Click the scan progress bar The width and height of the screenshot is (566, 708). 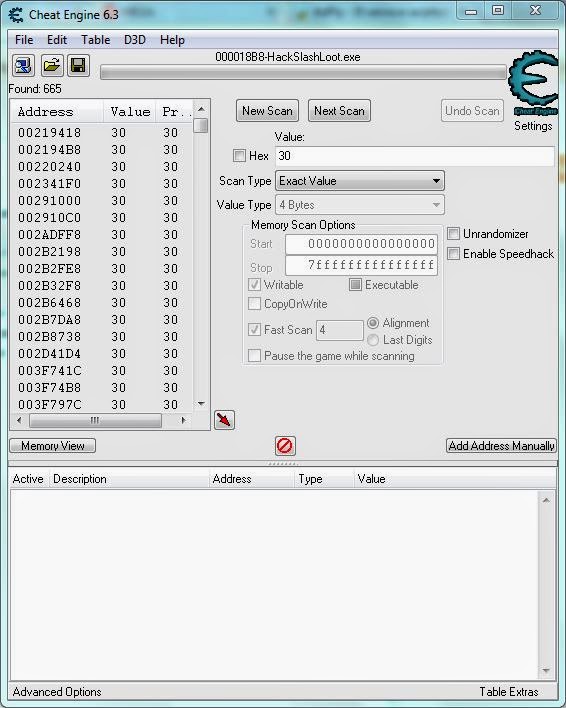303,72
